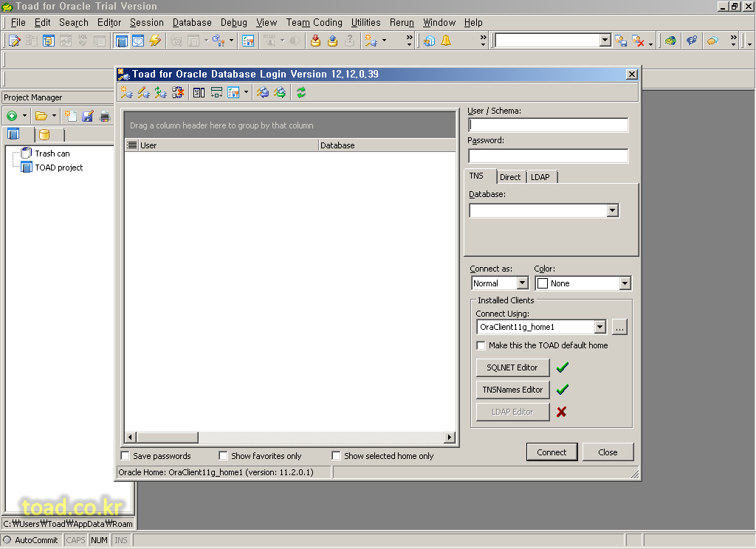Select Trash can in Project Manager tree
Image resolution: width=756 pixels, height=549 pixels.
point(52,153)
